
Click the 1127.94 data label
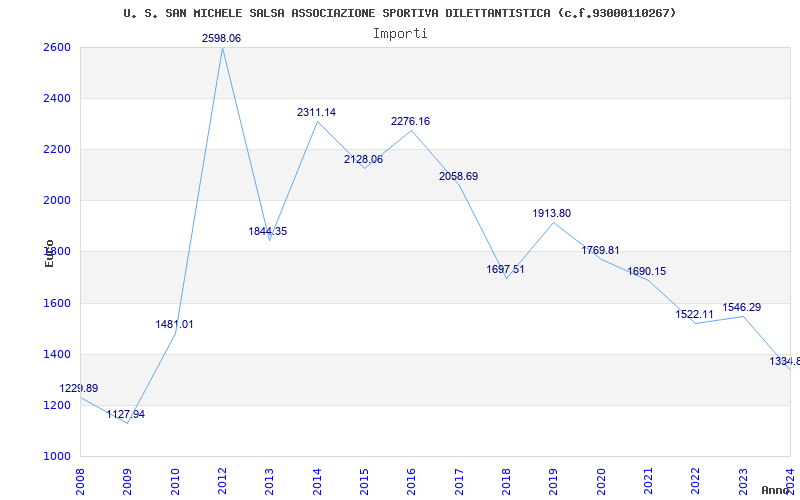[126, 414]
